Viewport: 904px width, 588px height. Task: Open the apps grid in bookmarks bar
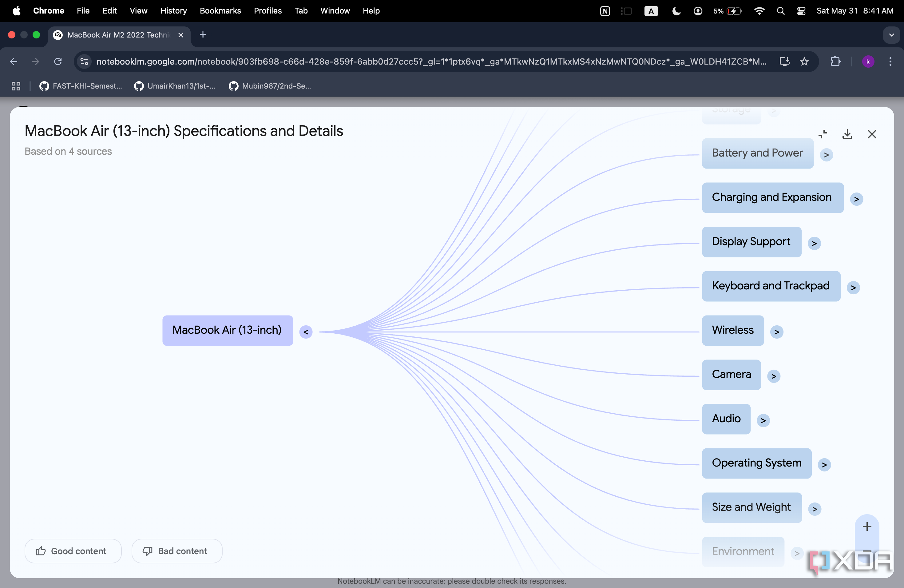tap(16, 86)
